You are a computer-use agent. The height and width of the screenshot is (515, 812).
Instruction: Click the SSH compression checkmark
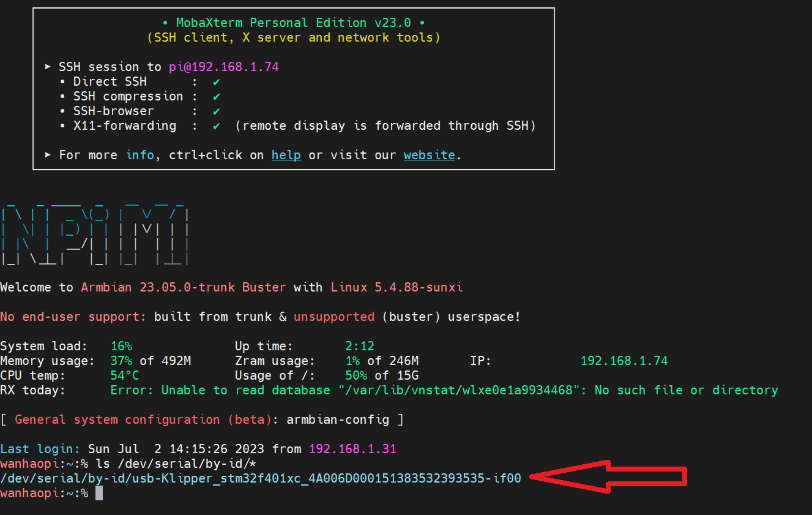pos(217,96)
